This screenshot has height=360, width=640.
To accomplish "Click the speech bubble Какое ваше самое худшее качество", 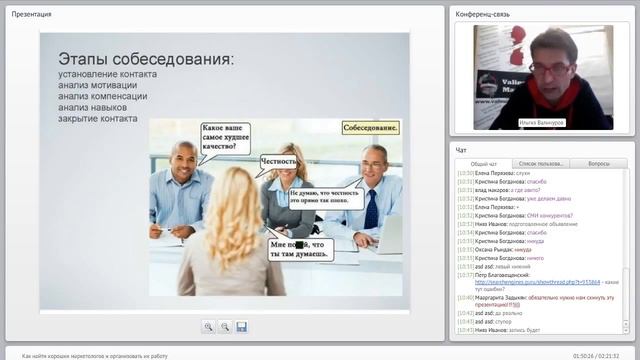I will 225,138.
